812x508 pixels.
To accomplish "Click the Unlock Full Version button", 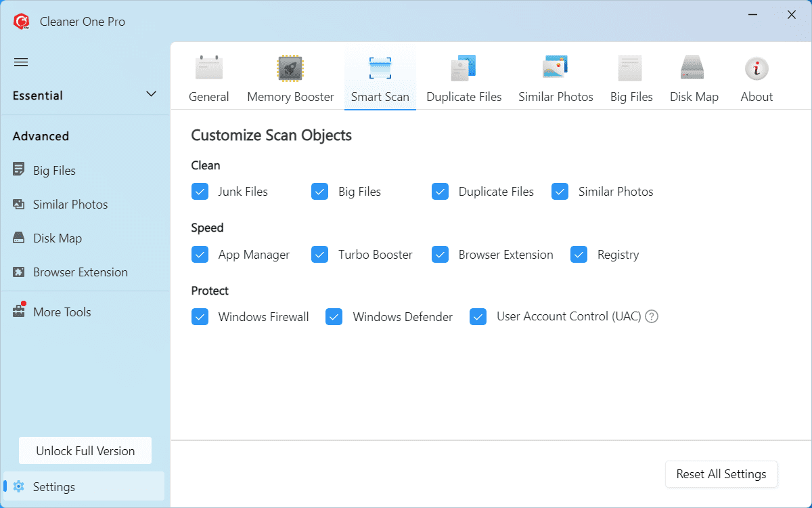I will point(85,450).
